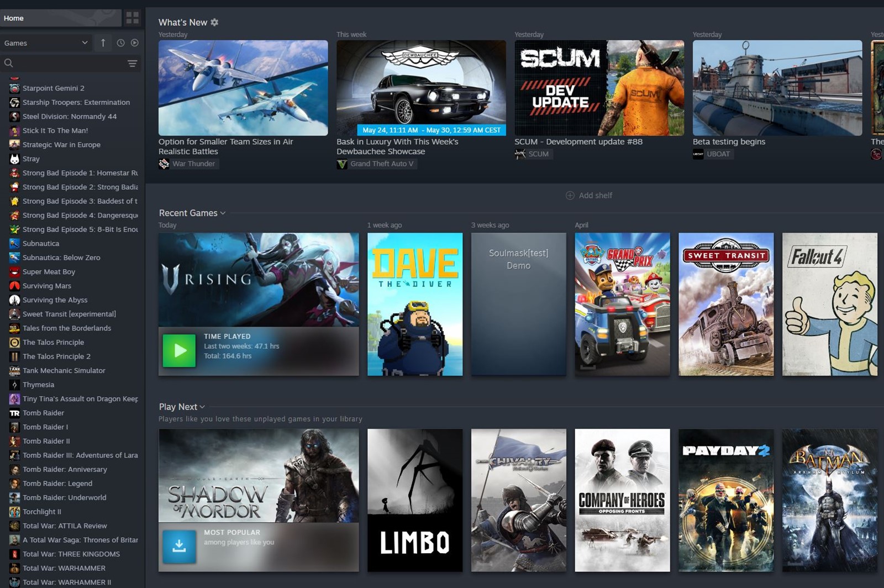Click the Starpoint Gemini 2 icon
This screenshot has height=588, width=884.
14,88
